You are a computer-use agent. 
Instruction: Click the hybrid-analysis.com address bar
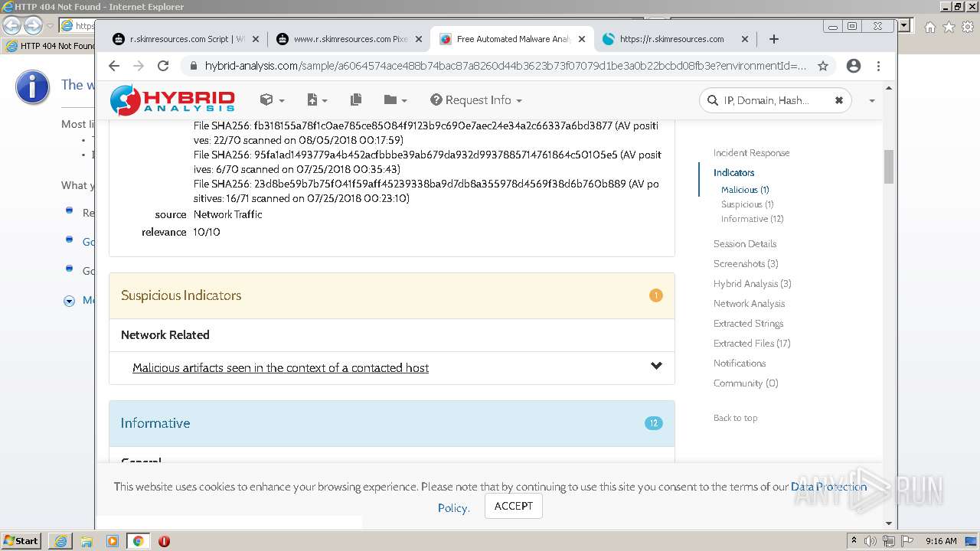pyautogui.click(x=505, y=66)
